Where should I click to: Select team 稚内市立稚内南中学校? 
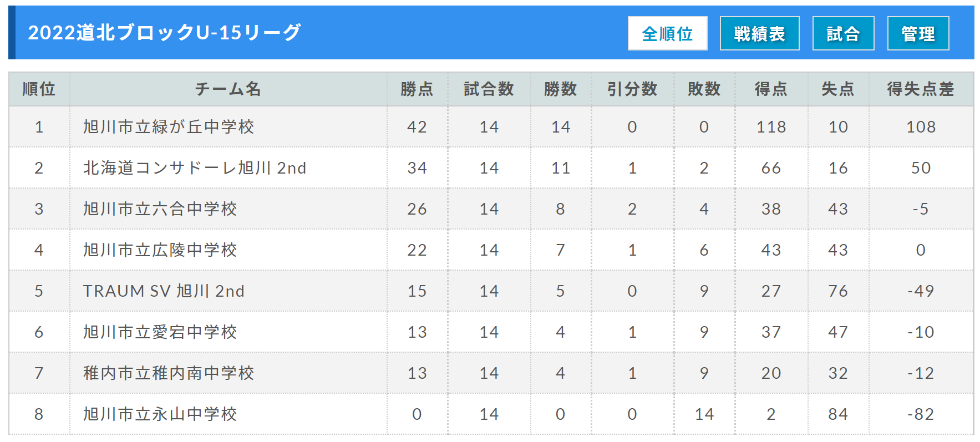pos(169,373)
